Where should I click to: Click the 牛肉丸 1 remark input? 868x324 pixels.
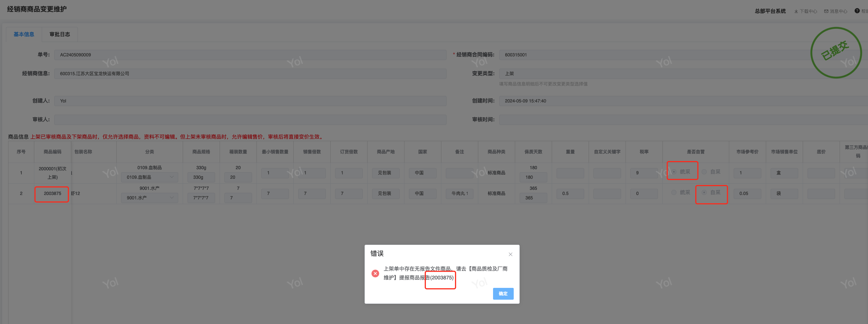[459, 194]
